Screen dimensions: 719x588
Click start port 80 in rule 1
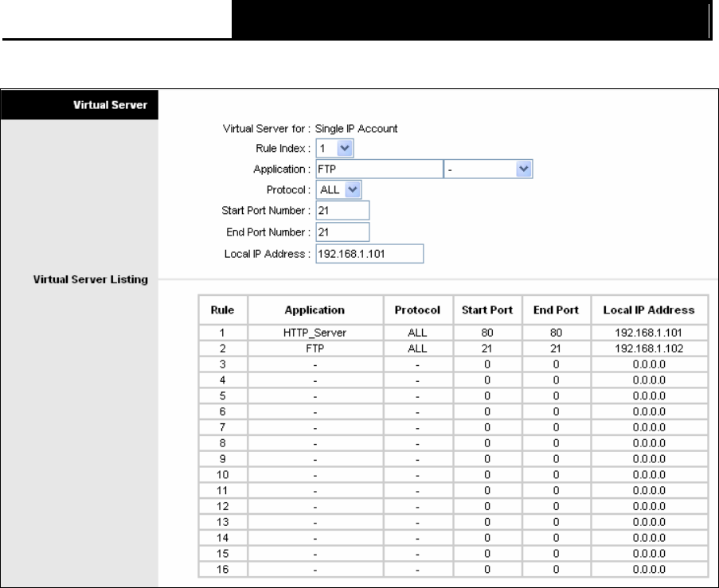(x=487, y=333)
